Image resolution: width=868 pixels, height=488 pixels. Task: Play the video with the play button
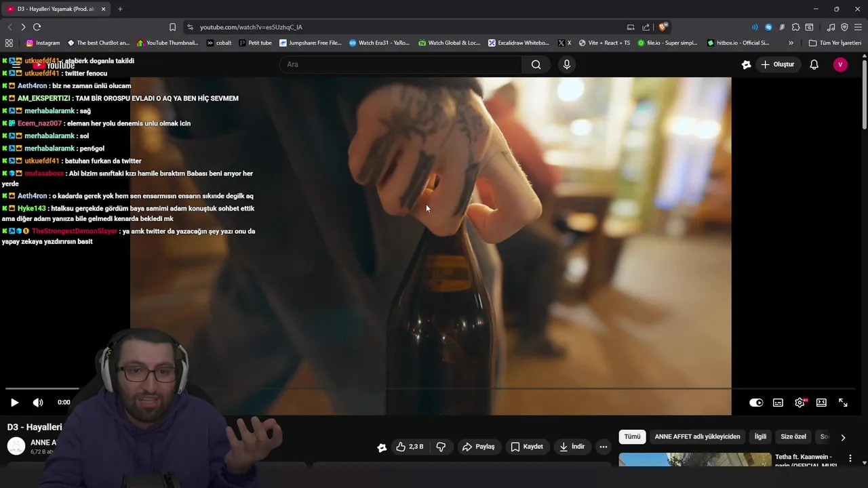coord(14,403)
